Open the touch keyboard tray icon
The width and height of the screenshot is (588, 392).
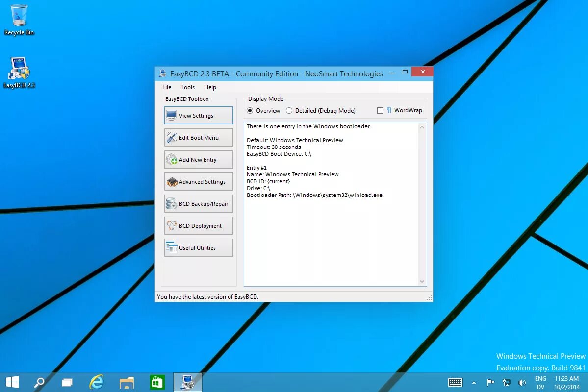455,382
